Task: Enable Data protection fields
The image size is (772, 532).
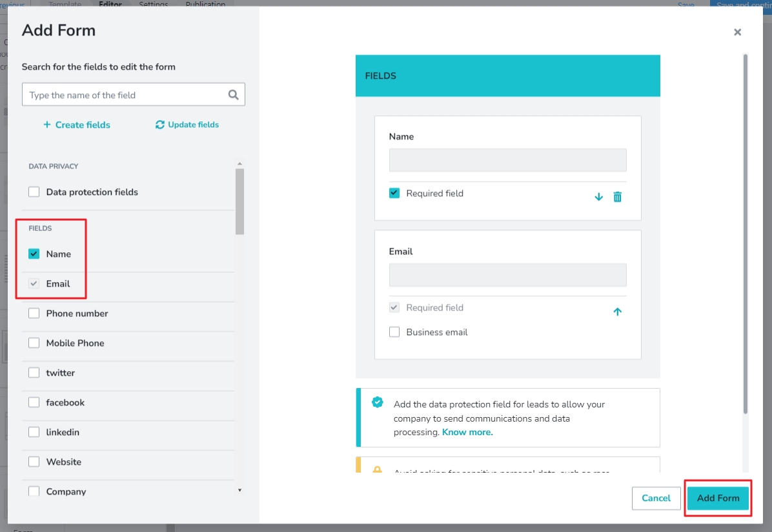Action: (34, 192)
